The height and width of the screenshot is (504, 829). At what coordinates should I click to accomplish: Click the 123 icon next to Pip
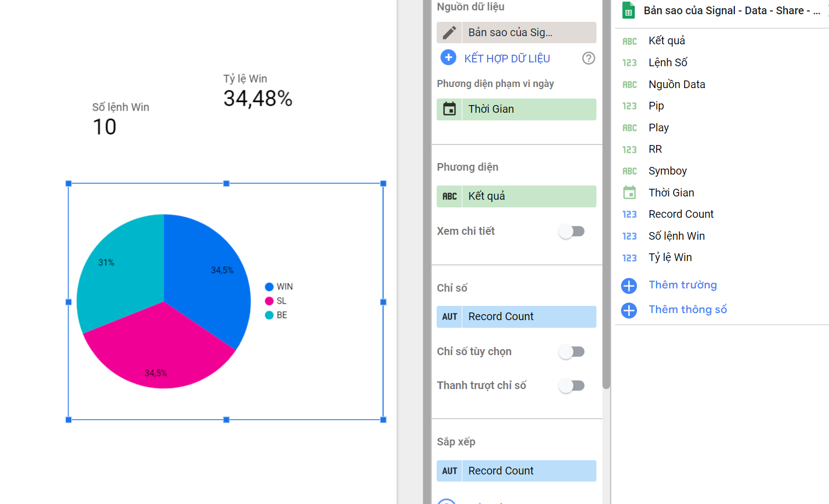[x=630, y=106]
